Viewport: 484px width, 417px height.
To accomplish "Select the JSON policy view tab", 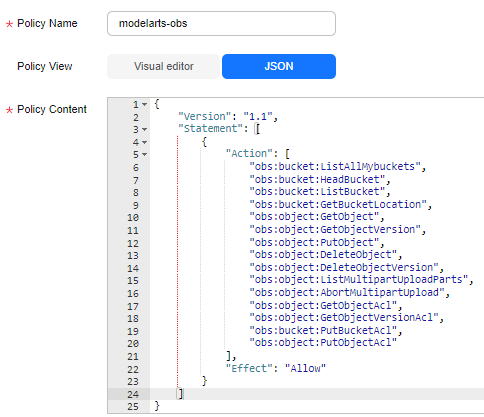I will (x=279, y=66).
